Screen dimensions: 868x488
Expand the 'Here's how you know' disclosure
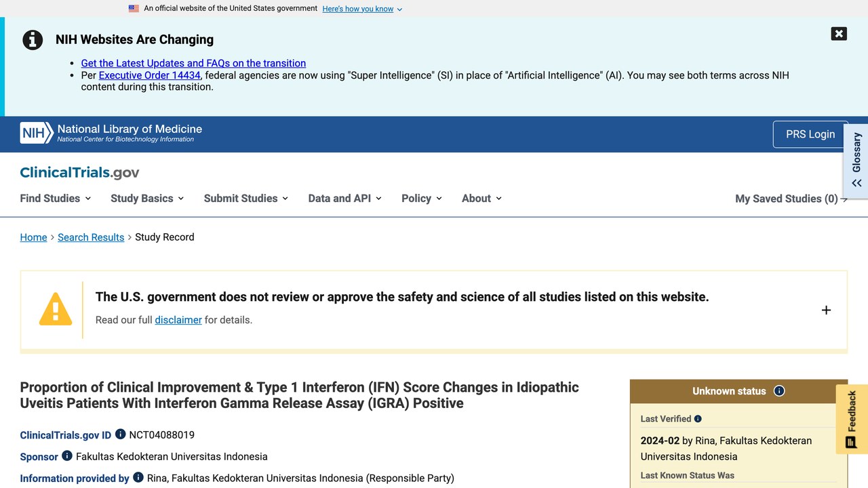tap(362, 9)
